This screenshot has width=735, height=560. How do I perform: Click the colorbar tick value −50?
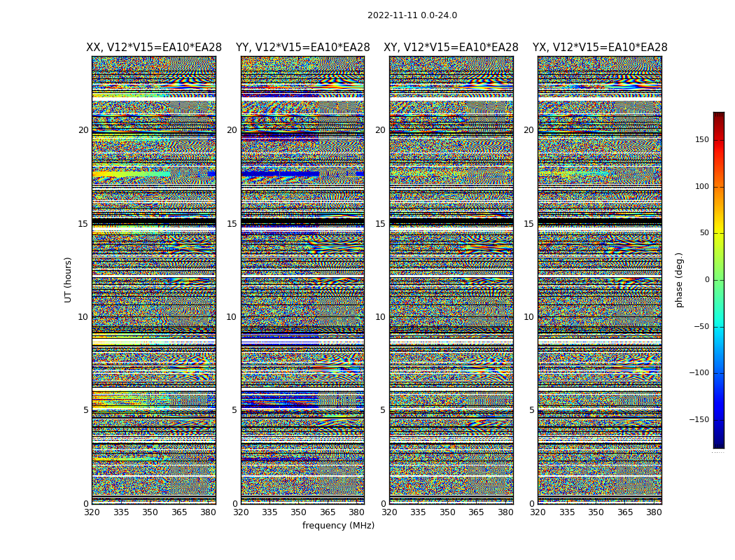[x=701, y=326]
